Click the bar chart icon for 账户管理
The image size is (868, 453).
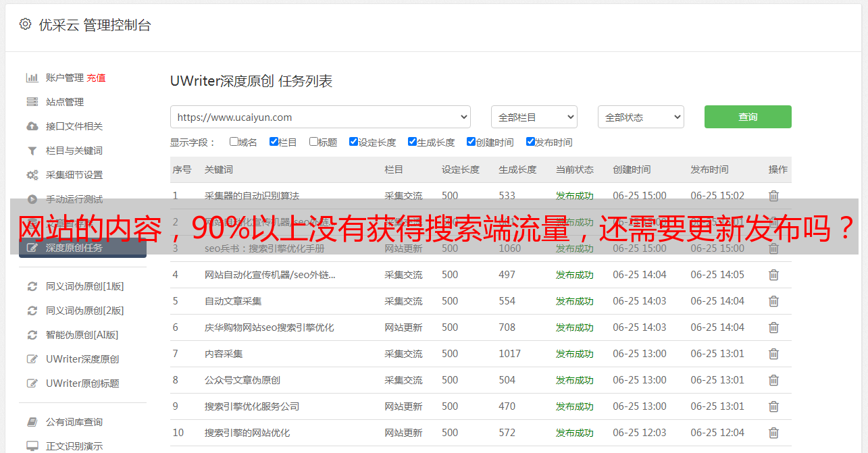32,78
